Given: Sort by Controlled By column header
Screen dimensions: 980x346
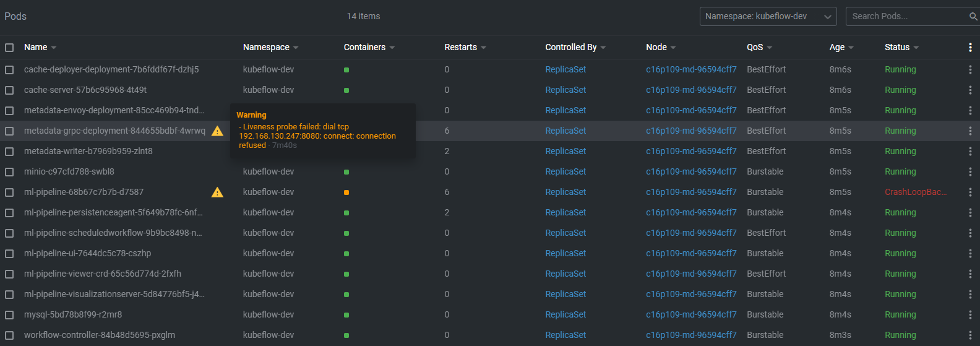Looking at the screenshot, I should click(575, 47).
